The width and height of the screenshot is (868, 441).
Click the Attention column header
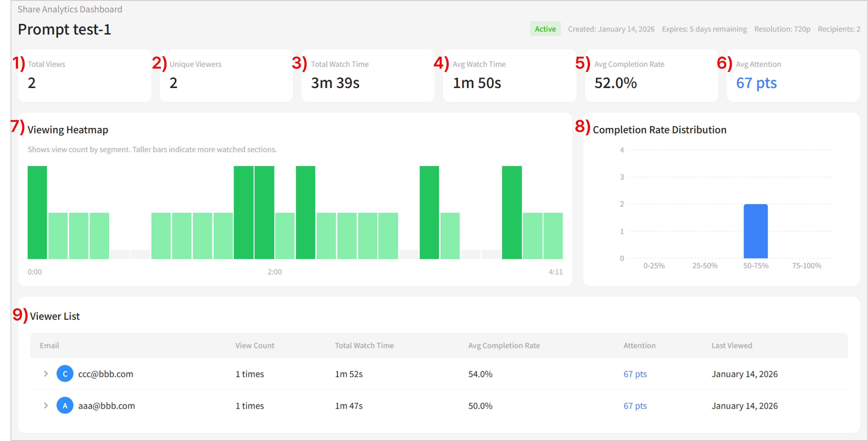point(639,345)
